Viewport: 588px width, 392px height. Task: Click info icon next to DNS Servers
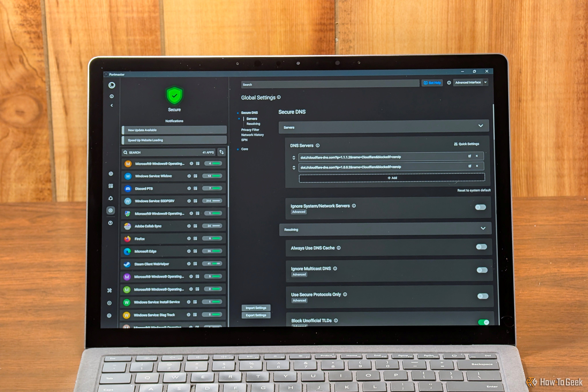click(317, 146)
